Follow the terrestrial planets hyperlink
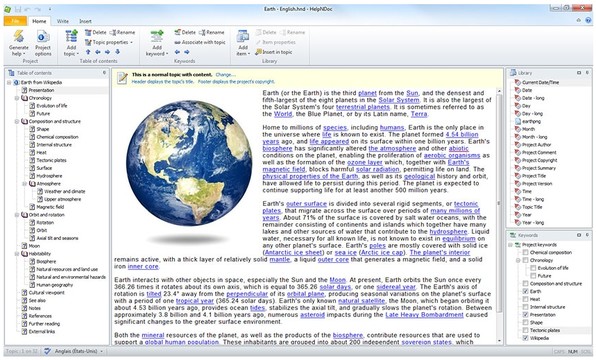 coord(363,107)
